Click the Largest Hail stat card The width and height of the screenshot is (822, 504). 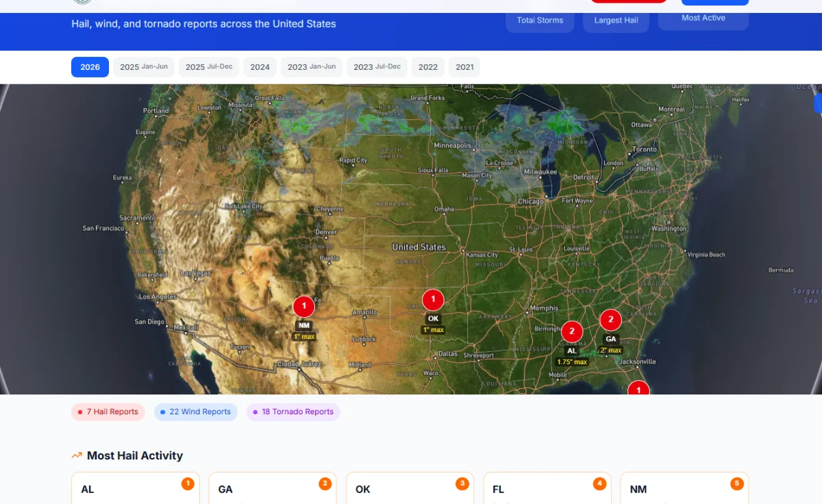tap(616, 21)
